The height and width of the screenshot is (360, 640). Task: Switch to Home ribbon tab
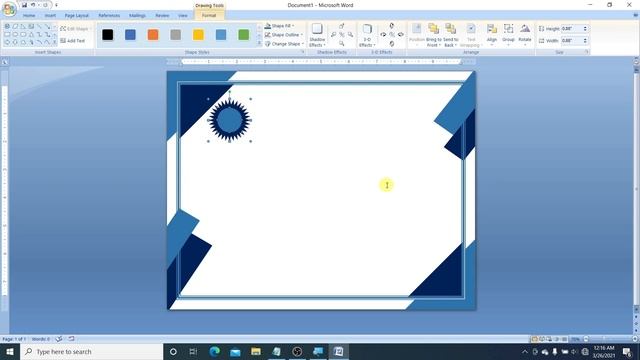(x=29, y=16)
